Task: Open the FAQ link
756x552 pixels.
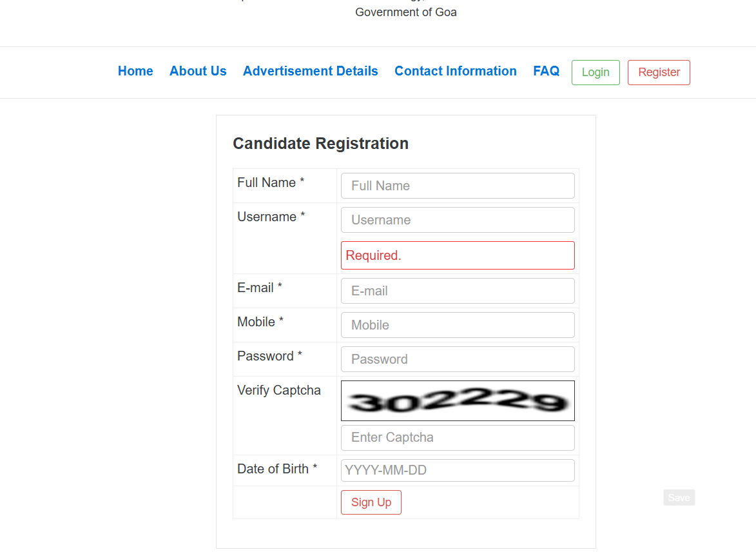Action: 546,71
